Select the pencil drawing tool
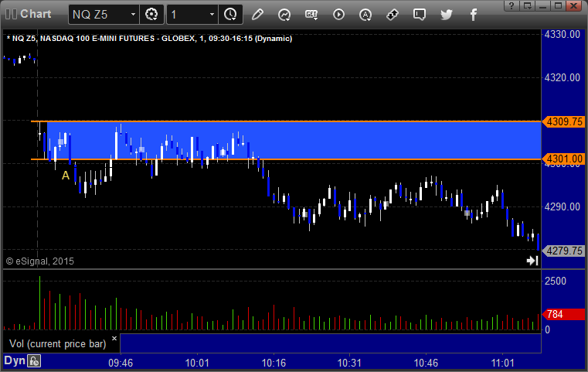The width and height of the screenshot is (588, 372). pos(257,15)
